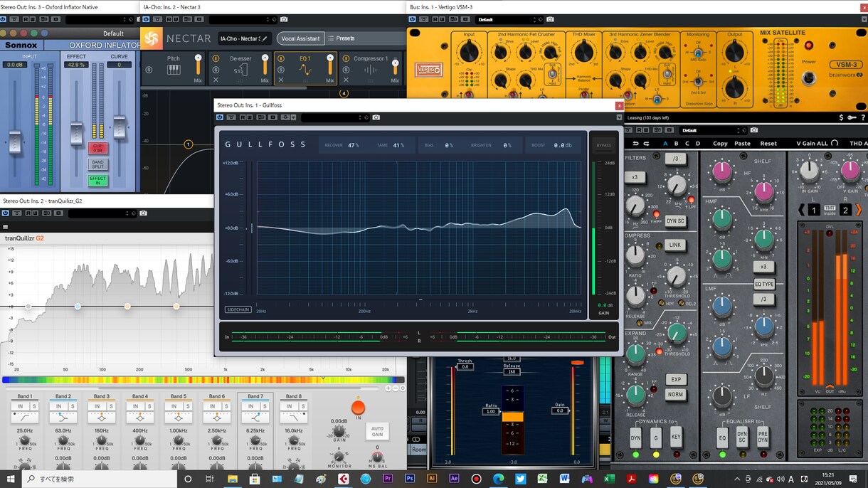Select Band 1 high-pass filter shape
The image size is (868, 488).
click(25, 418)
